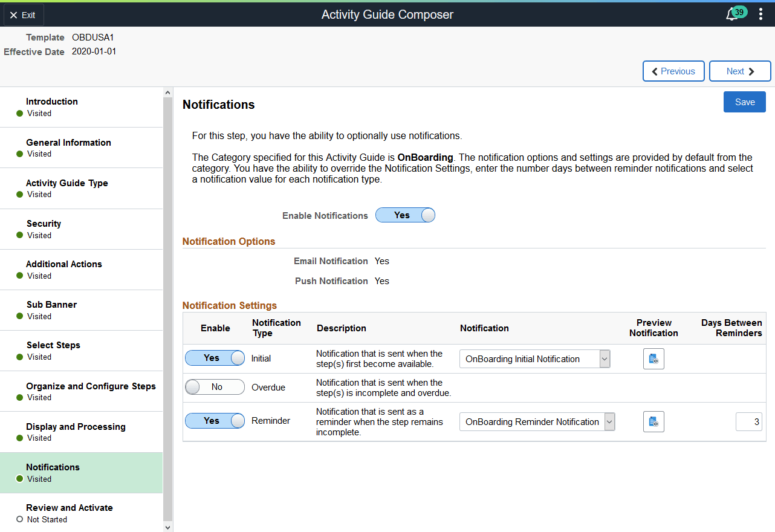Click the Exit X icon
This screenshot has height=532, width=775.
click(x=14, y=15)
